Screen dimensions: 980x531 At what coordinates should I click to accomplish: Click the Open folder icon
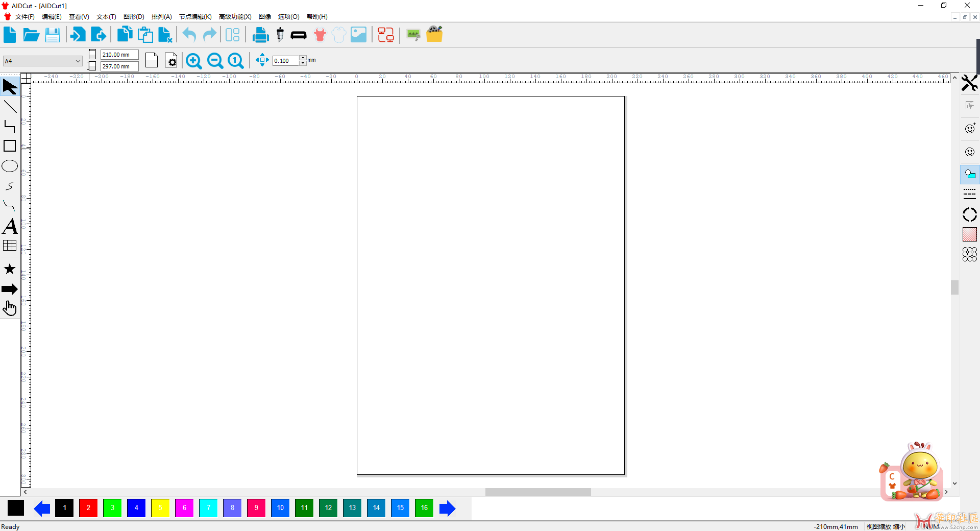pos(31,35)
